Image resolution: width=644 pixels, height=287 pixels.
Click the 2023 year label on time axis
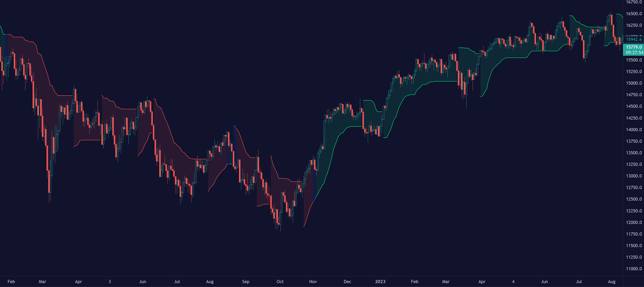tap(380, 282)
